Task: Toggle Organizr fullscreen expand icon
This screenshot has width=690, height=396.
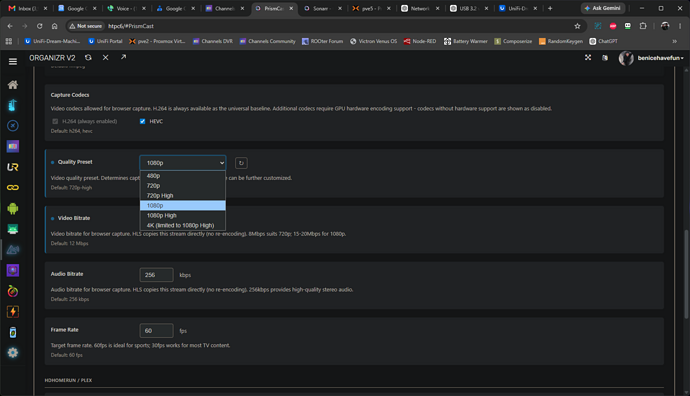Action: tap(588, 58)
